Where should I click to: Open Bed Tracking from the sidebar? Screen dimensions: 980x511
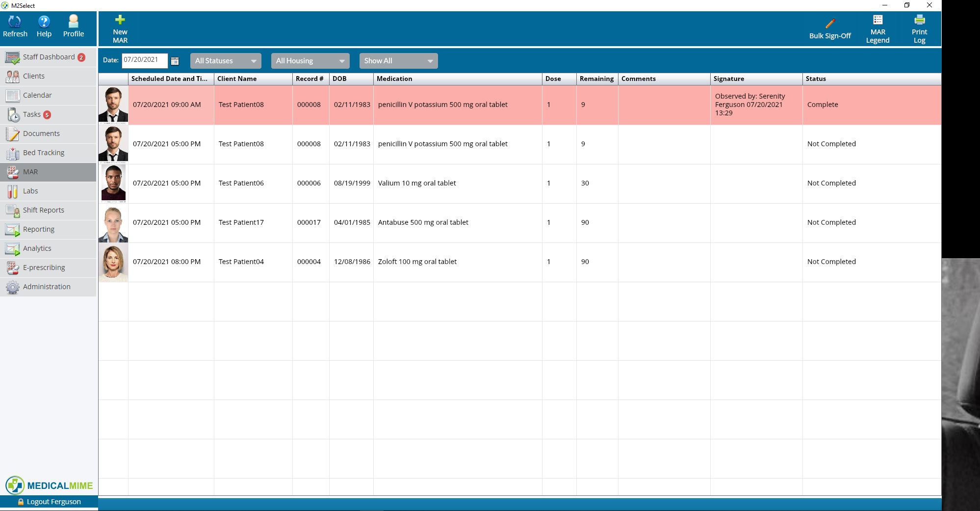44,153
